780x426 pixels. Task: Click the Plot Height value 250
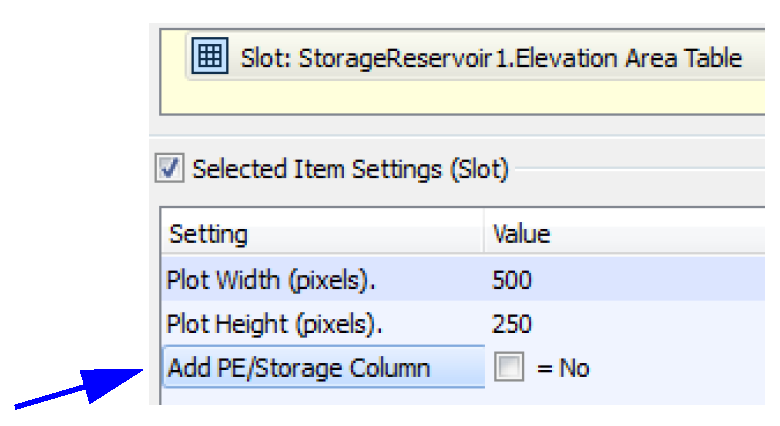click(512, 325)
